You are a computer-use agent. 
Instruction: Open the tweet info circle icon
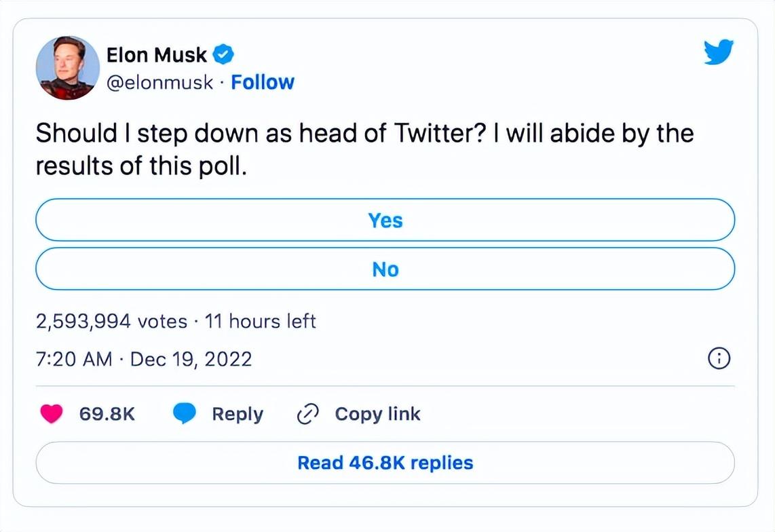click(719, 358)
